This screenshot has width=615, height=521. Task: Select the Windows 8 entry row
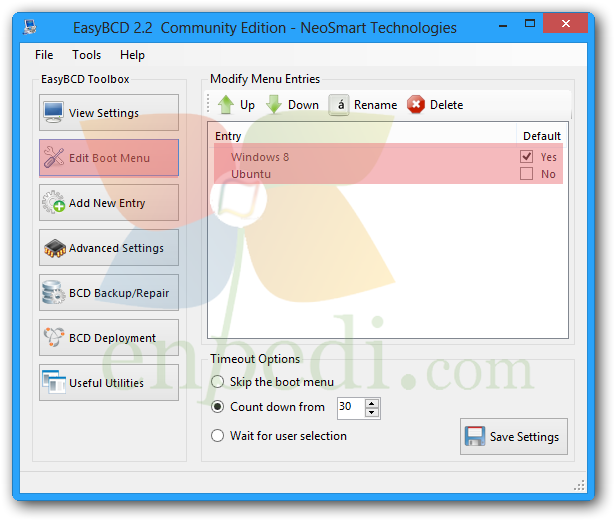tap(388, 157)
